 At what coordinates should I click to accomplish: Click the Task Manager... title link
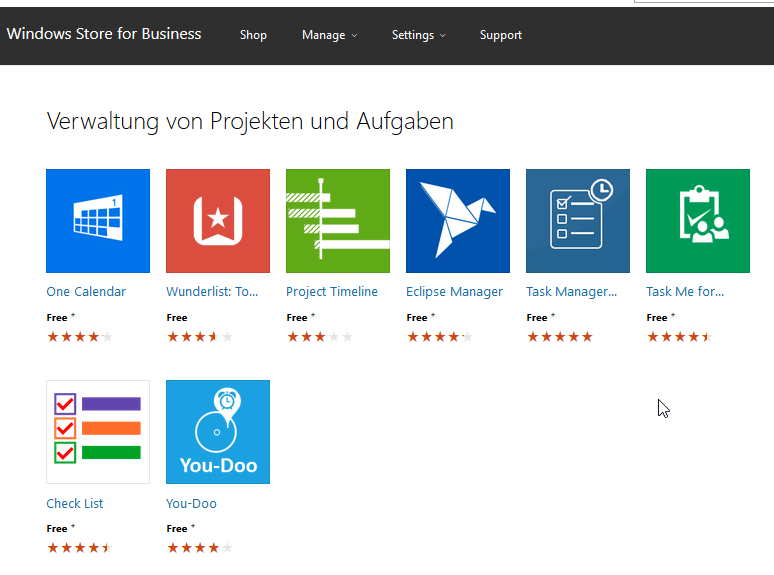572,292
